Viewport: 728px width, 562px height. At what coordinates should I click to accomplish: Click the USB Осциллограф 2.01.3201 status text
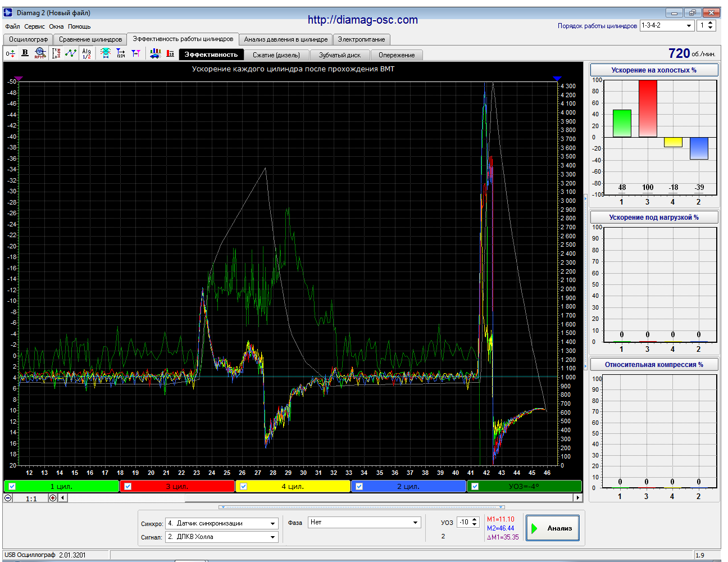45,555
